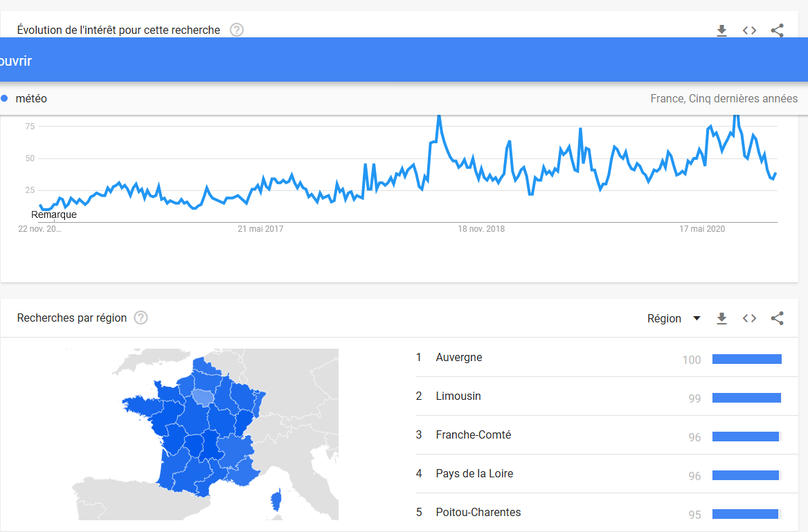Screen dimensions: 808x532
Task: Click the France, Cinq dernières années label
Action: (724, 99)
